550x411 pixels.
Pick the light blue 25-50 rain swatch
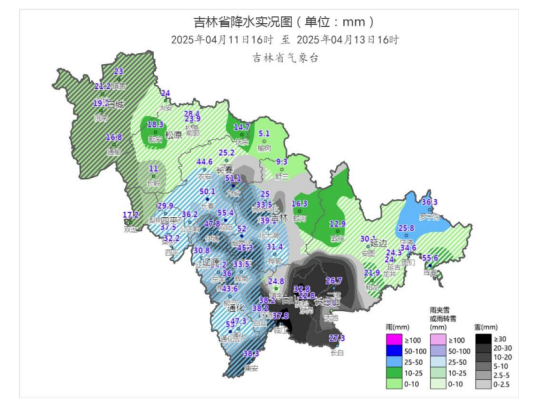(394, 362)
